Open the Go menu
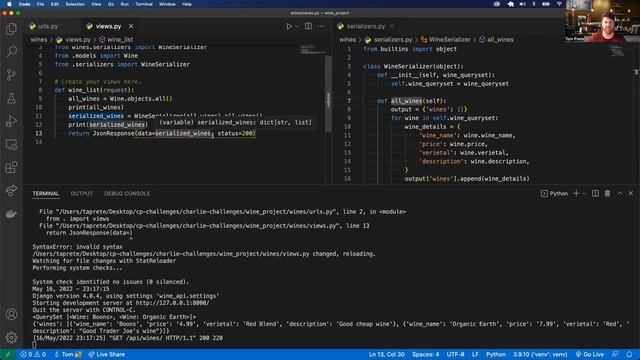The image size is (640, 360). (111, 4)
